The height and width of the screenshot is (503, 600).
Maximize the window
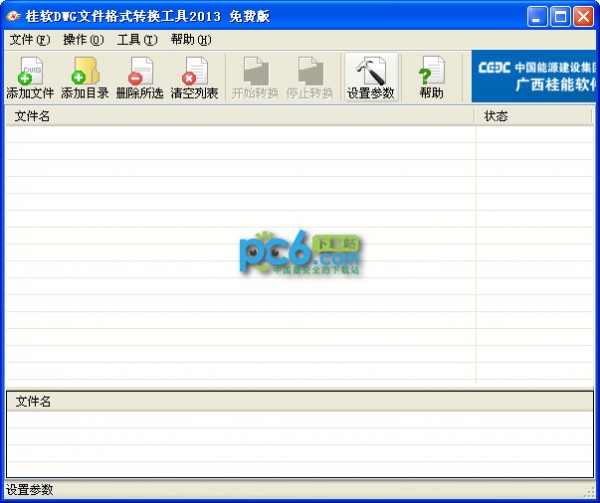(x=560, y=17)
